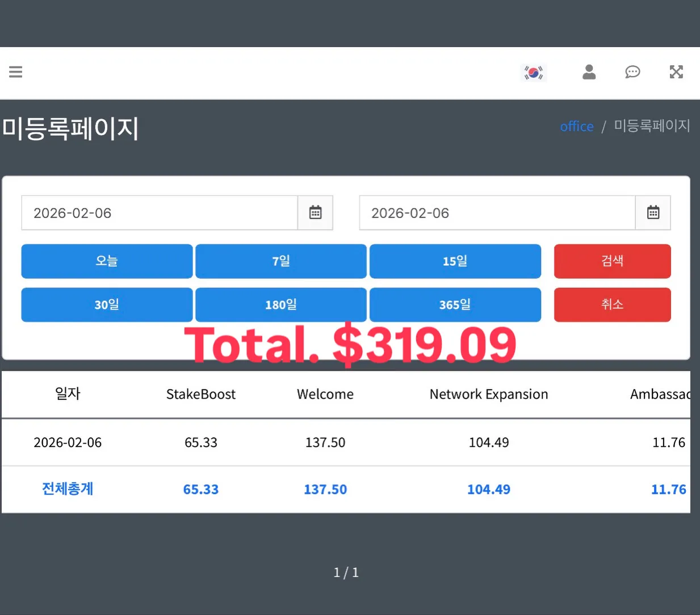Open the user profile icon
The image size is (700, 615).
(x=589, y=72)
